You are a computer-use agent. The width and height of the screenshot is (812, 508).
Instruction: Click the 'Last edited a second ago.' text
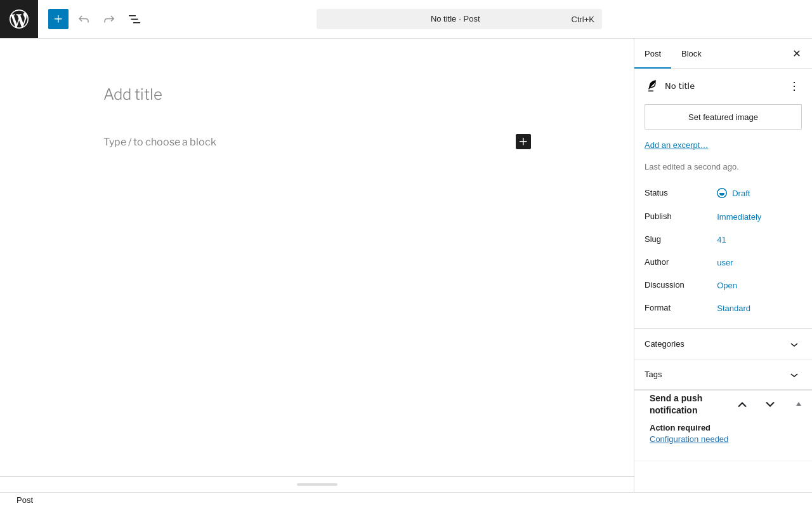point(691,167)
